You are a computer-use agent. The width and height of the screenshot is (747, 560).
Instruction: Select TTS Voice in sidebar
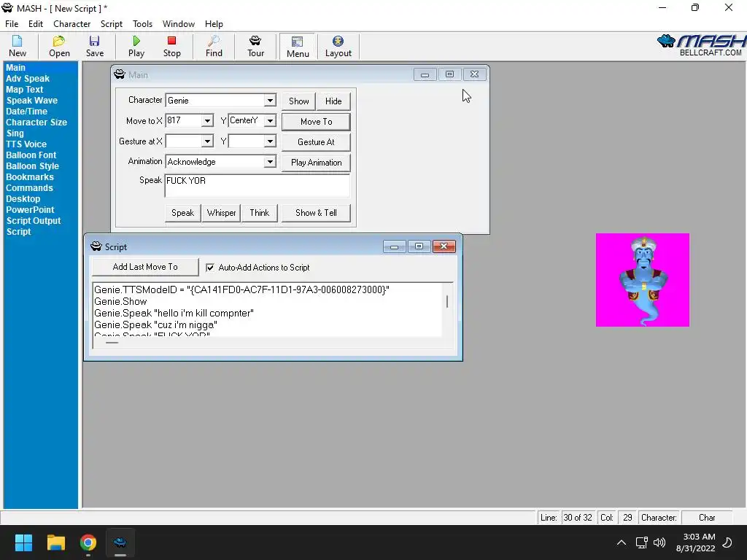pos(26,144)
